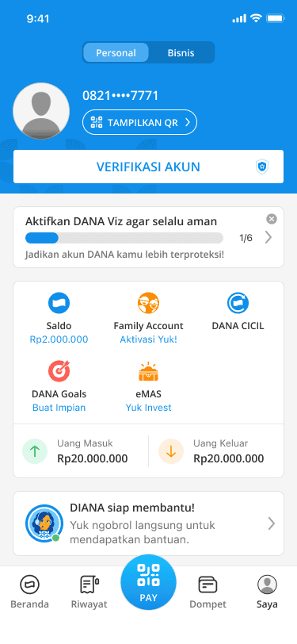Tap the Uang Masuk green arrow icon
The height and width of the screenshot is (644, 297).
coord(35,451)
